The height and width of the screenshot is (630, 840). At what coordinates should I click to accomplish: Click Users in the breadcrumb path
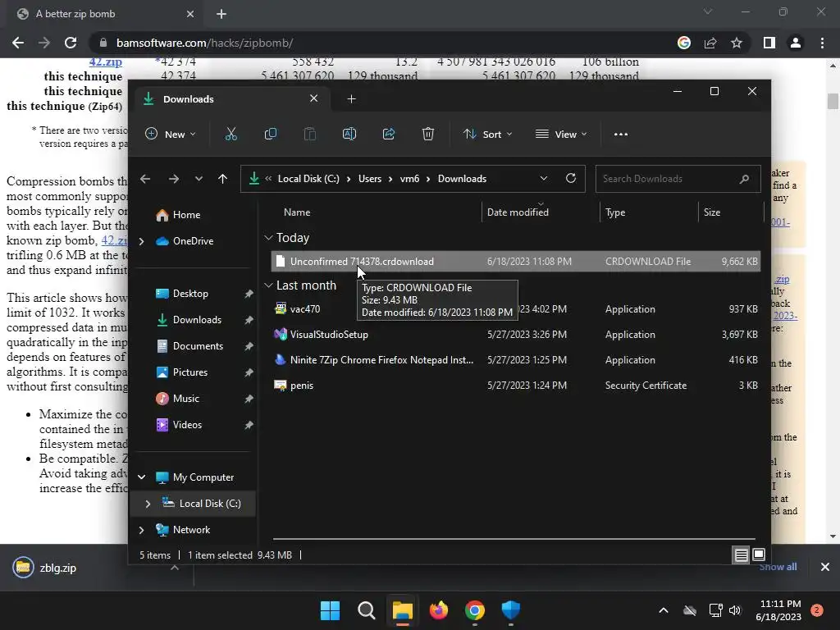[370, 179]
